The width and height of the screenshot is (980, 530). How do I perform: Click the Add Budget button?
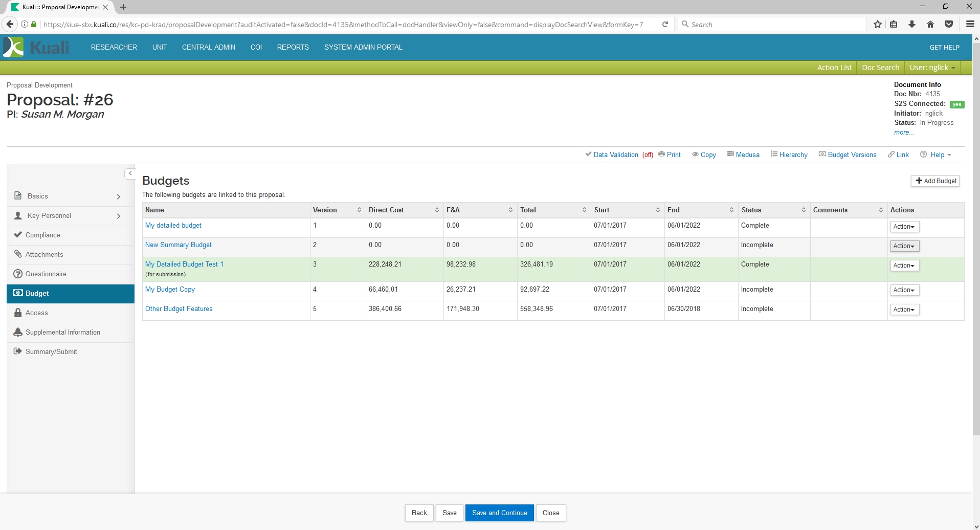click(936, 181)
